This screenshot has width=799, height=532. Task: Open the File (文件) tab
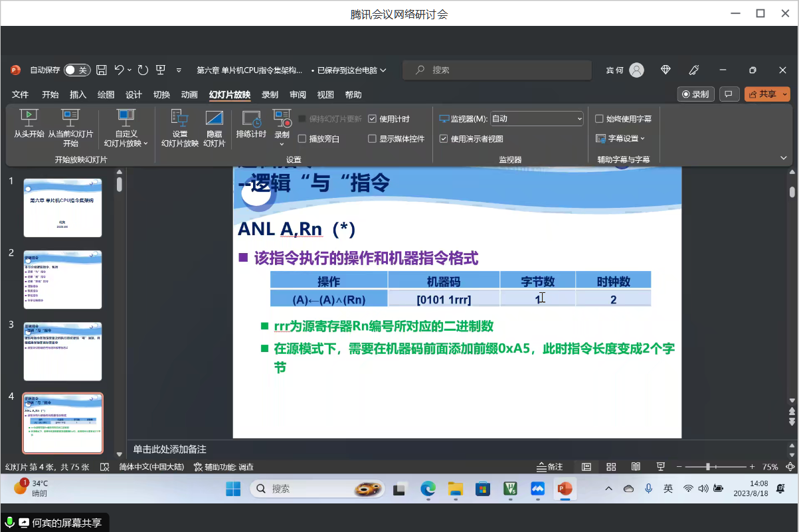pos(20,94)
